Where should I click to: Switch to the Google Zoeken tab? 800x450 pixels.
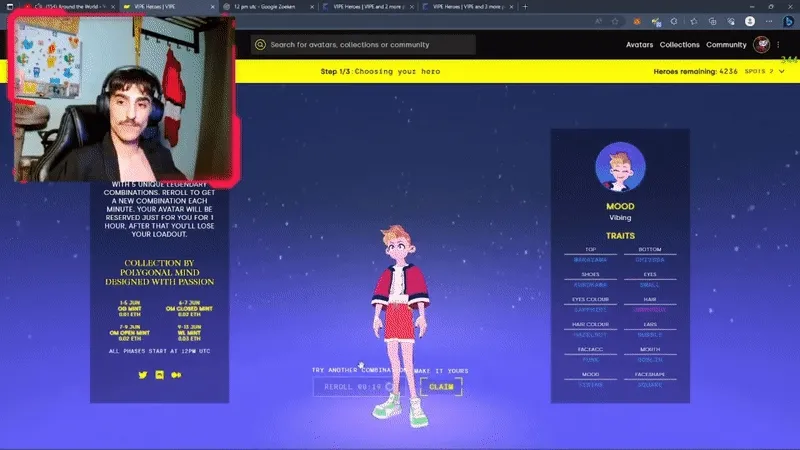coord(266,6)
